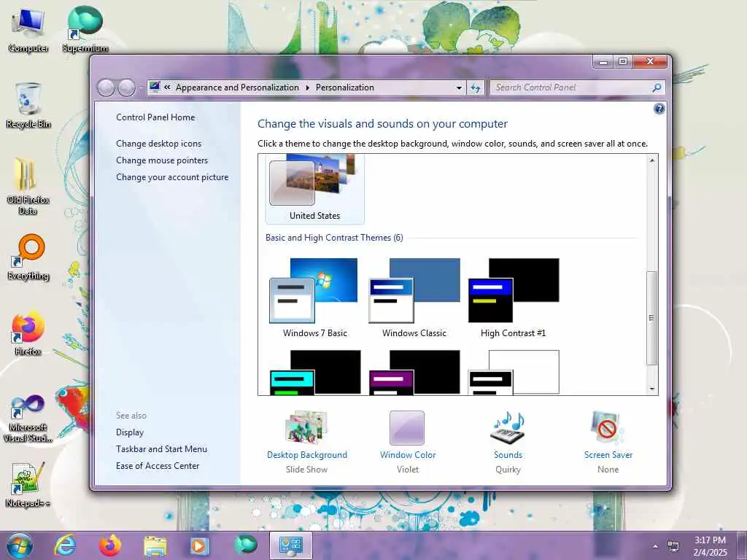Show hidden tray icons arrow
Viewport: 747px width, 560px height.
click(x=655, y=547)
